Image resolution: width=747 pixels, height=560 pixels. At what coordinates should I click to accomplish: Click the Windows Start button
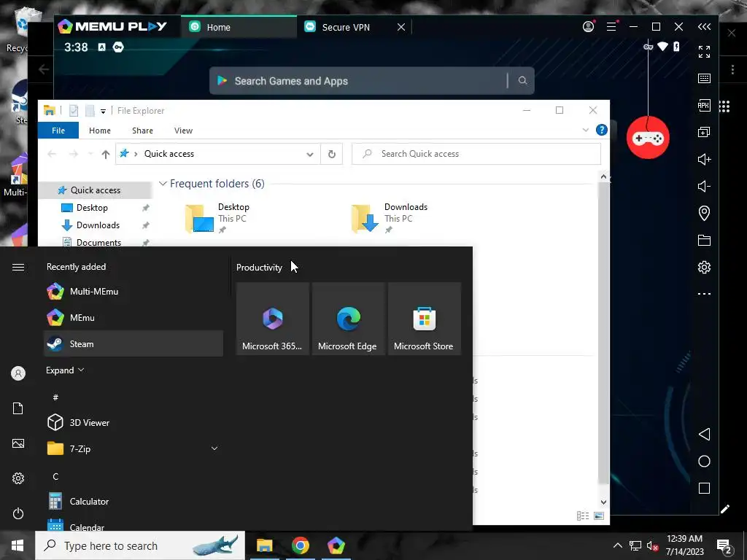tap(18, 545)
